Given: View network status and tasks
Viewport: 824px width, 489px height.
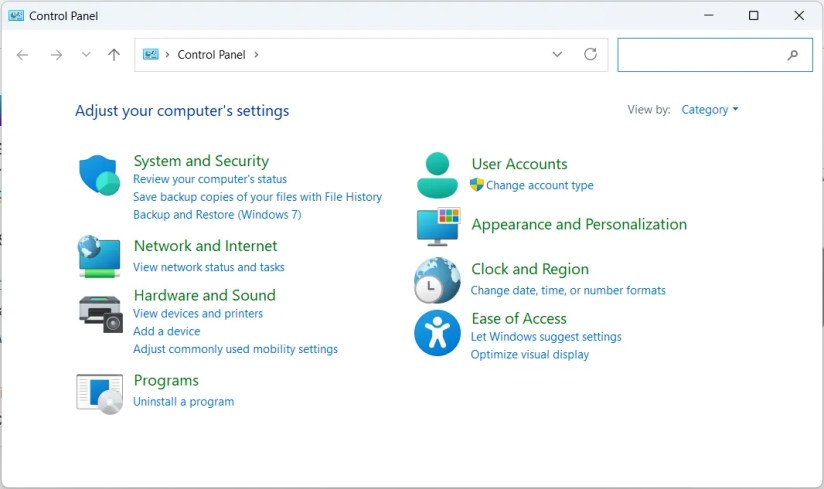Looking at the screenshot, I should (209, 267).
